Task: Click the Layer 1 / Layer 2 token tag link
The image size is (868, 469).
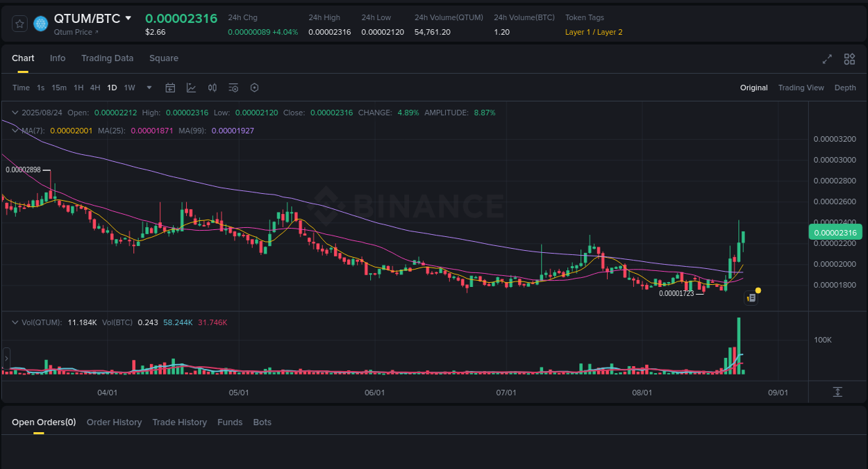Action: (594, 32)
